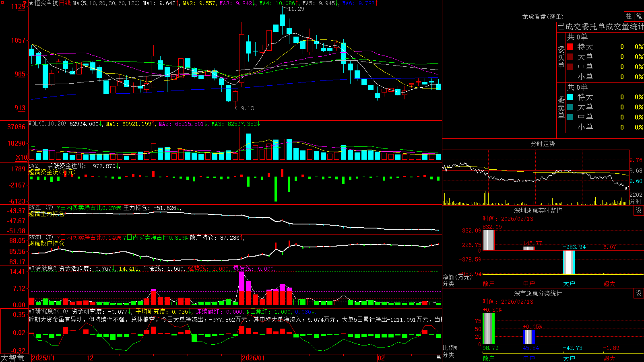Click the 龙虎看盘(逐单) panel title
Viewport: 644px width, 362px height.
(543, 16)
